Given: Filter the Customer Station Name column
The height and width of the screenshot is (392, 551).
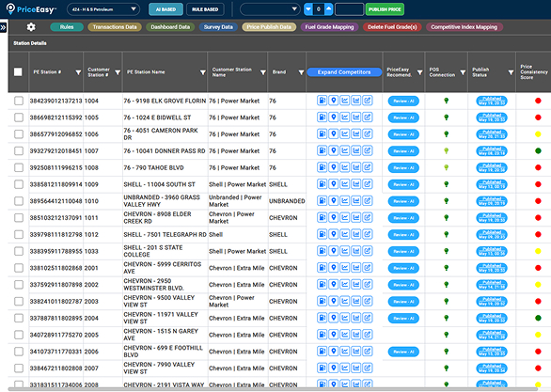Looking at the screenshot, I should [x=263, y=72].
